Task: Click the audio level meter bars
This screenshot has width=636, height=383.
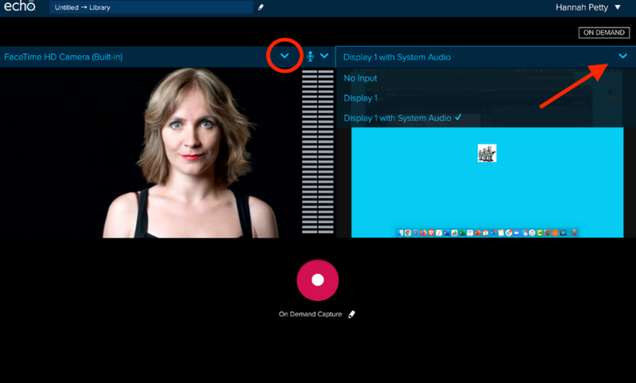Action: pyautogui.click(x=318, y=152)
